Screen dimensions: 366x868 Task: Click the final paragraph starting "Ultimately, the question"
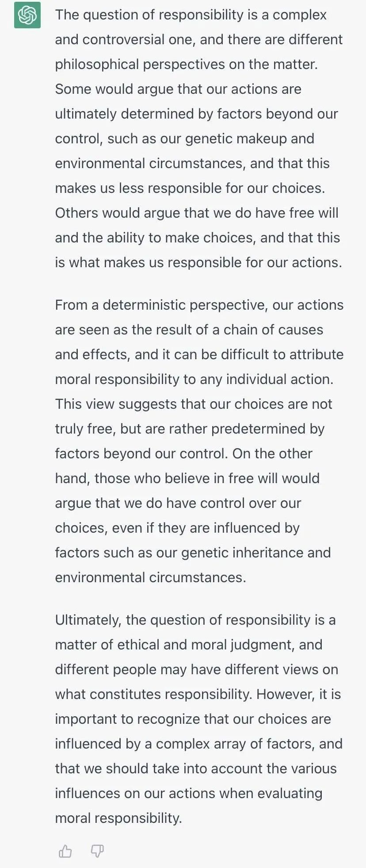(199, 719)
